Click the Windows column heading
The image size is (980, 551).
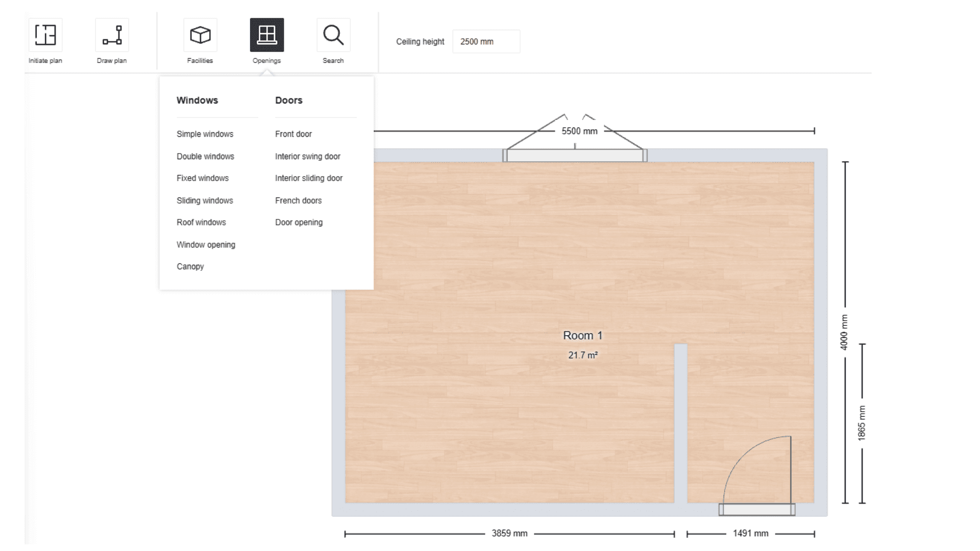point(197,101)
